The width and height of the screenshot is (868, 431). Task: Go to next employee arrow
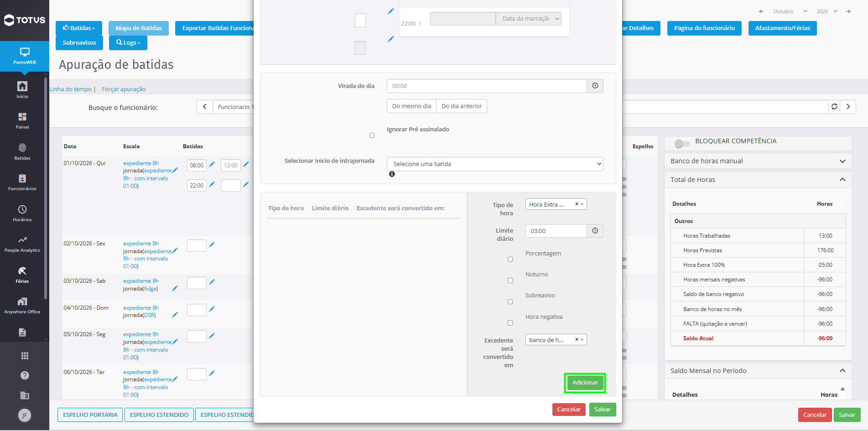(848, 107)
